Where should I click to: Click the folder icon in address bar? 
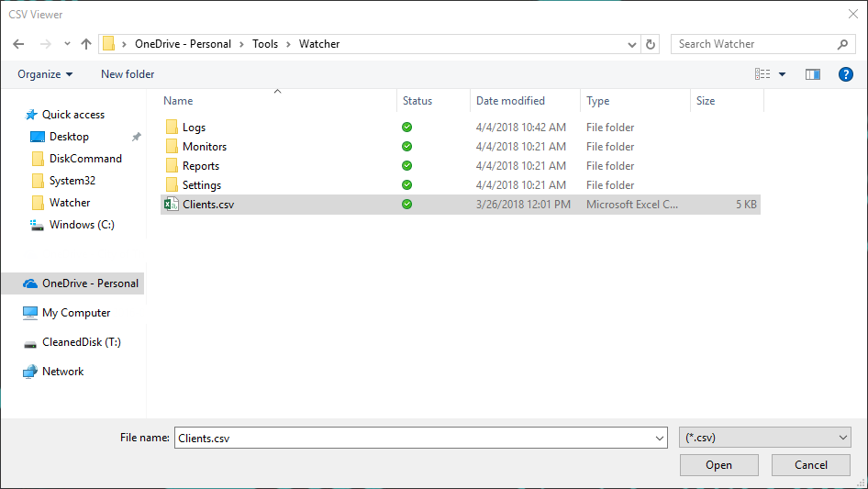(x=109, y=44)
